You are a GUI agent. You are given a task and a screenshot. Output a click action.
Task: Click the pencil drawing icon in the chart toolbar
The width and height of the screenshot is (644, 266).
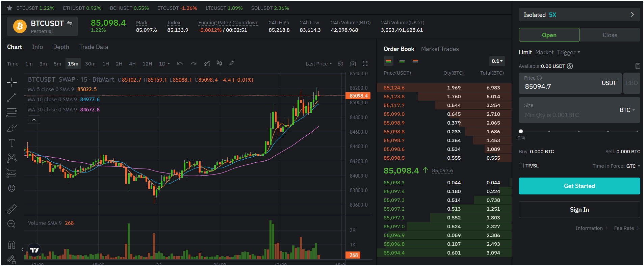coord(232,63)
